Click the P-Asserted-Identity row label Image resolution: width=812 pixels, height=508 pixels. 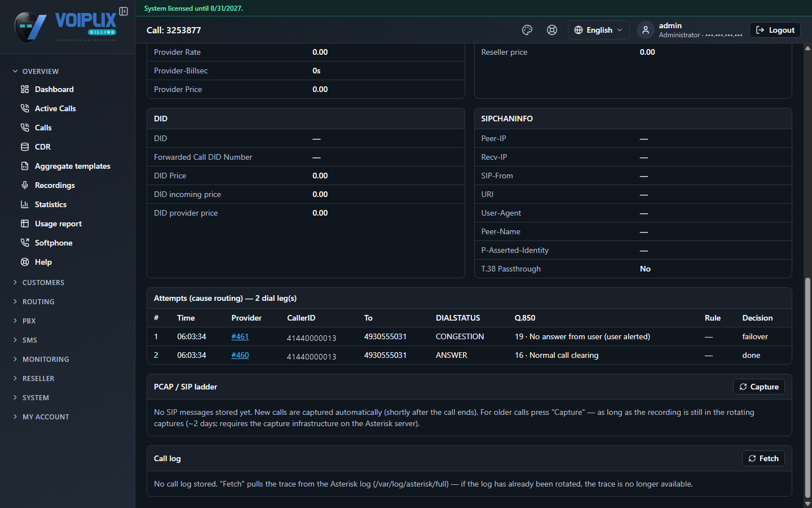tap(515, 250)
